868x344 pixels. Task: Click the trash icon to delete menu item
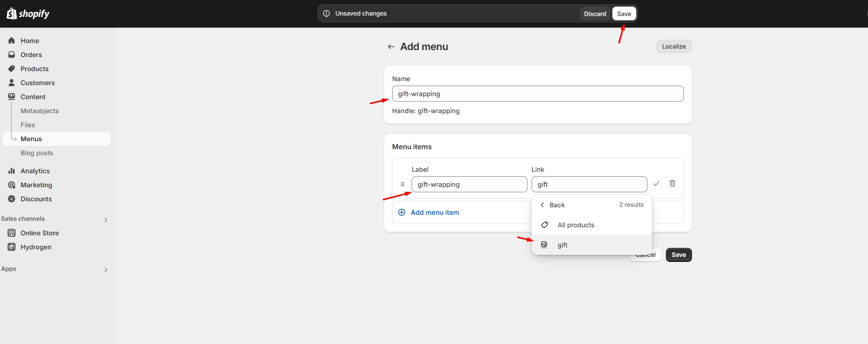[x=672, y=184]
